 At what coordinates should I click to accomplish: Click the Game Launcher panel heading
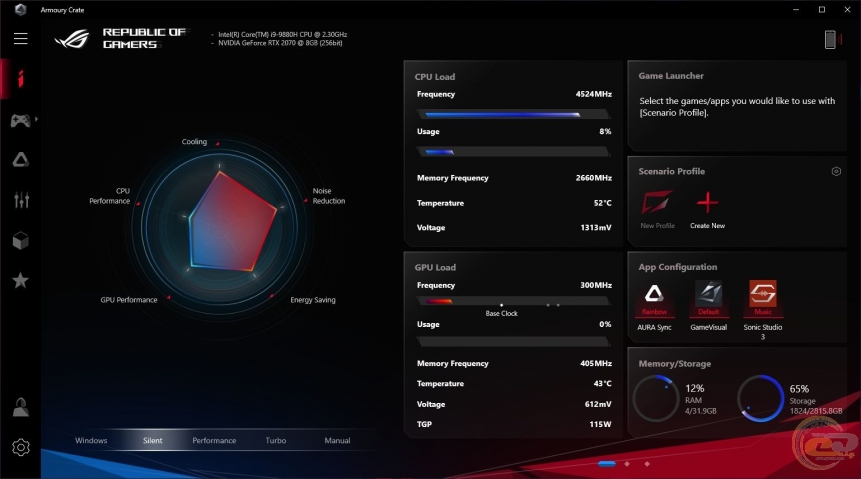(671, 76)
